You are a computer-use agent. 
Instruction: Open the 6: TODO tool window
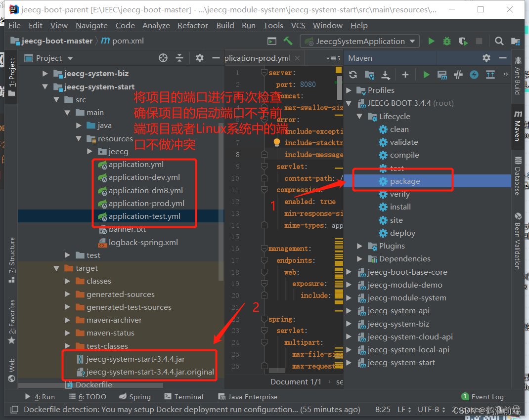click(x=88, y=397)
